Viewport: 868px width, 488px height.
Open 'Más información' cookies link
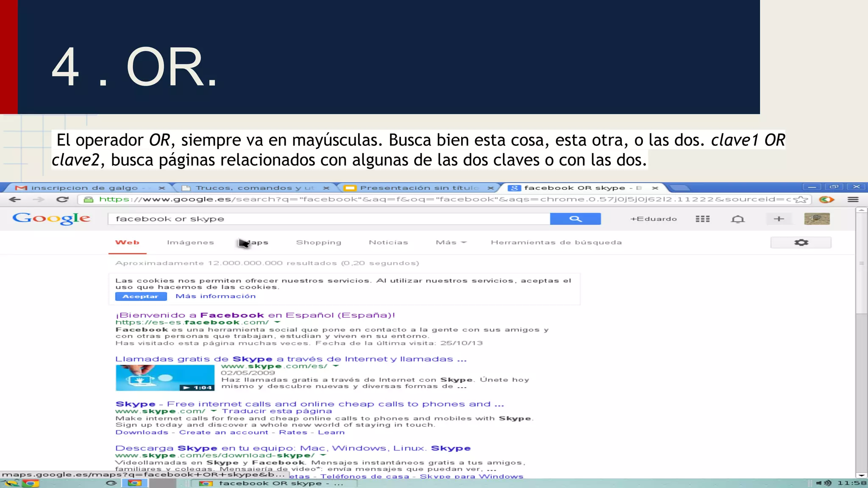click(215, 296)
